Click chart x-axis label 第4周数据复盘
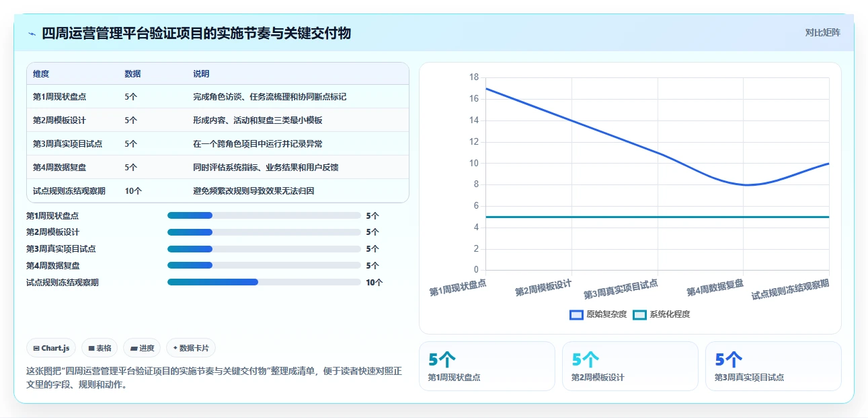Image resolution: width=868 pixels, height=418 pixels. [x=715, y=288]
